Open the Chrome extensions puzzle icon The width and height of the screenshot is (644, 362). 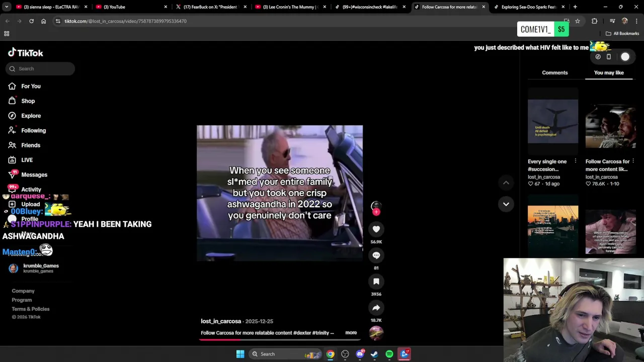(x=595, y=21)
